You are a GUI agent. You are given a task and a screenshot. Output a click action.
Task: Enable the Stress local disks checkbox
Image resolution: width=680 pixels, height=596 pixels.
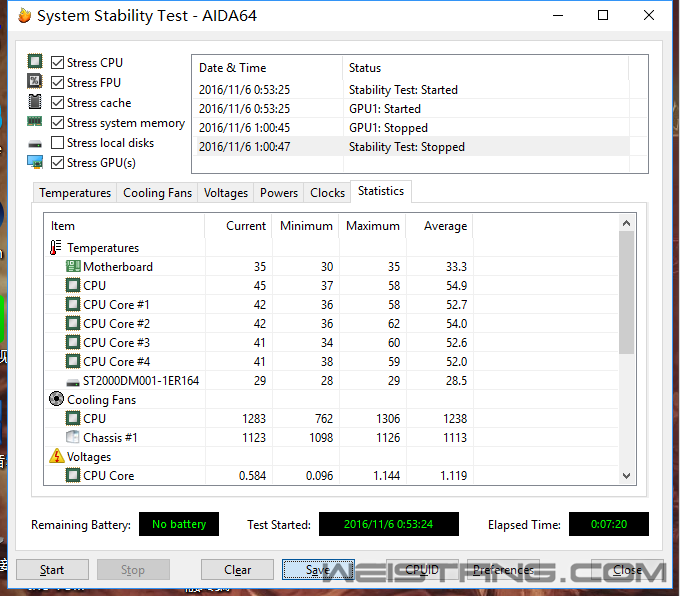point(57,143)
